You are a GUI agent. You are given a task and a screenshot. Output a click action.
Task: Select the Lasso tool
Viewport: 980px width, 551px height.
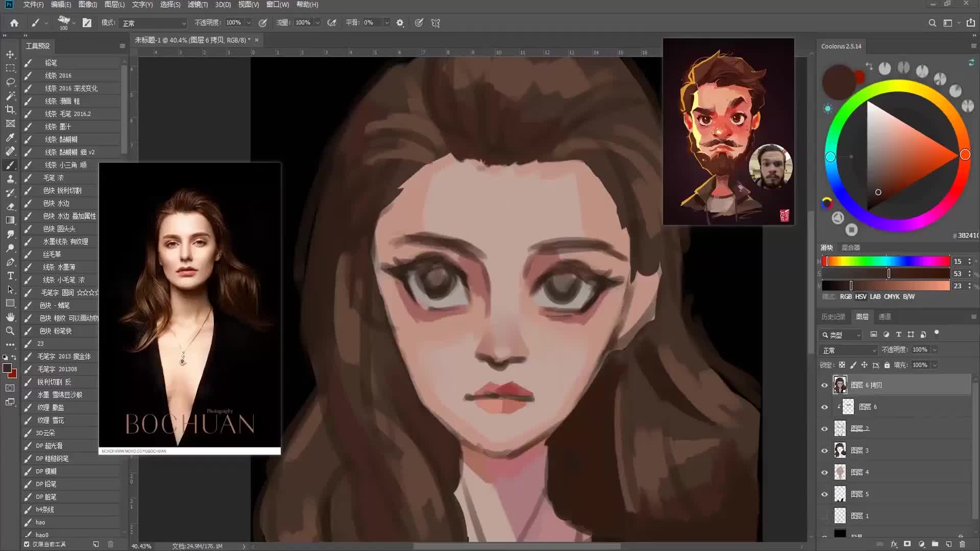click(x=10, y=82)
